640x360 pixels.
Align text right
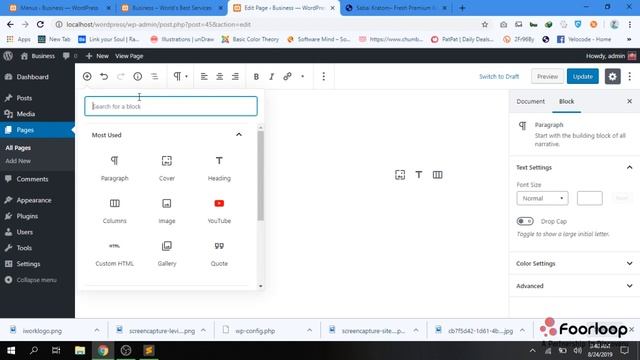(236, 76)
